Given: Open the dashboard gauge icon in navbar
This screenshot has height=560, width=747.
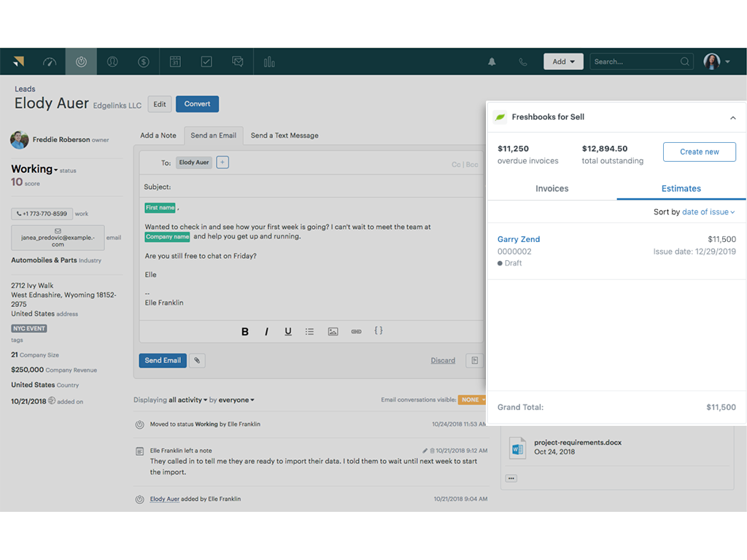Looking at the screenshot, I should point(50,62).
